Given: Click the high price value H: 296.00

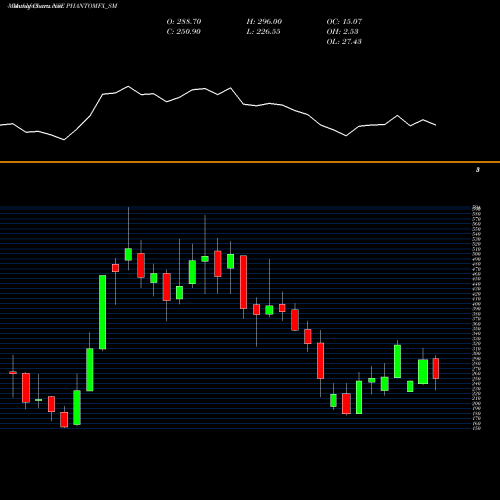Looking at the screenshot, I should [264, 22].
